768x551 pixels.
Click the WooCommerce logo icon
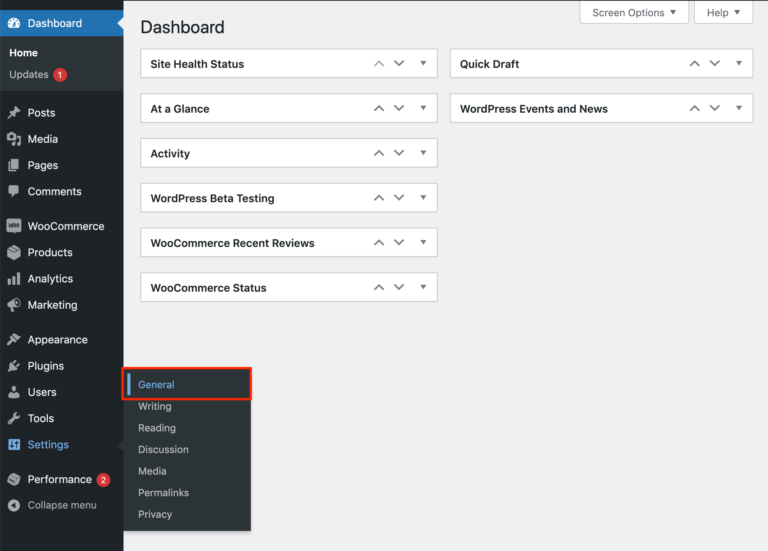click(x=14, y=226)
